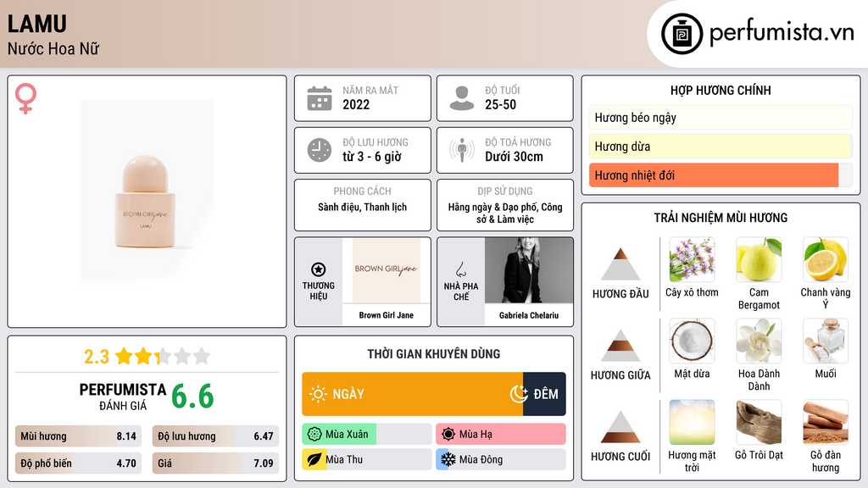
Task: Click the Độ lưu hương 6.47 score bar
Action: coord(215,436)
